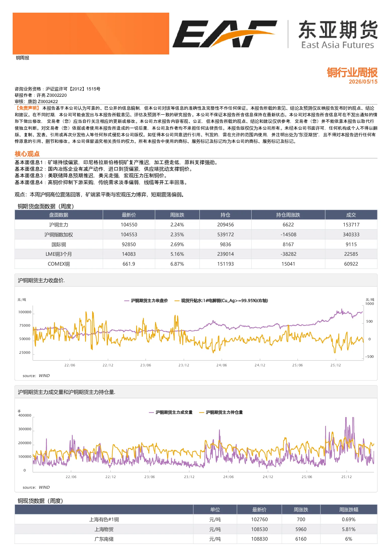Click the 国际铜 row label
This screenshot has width=392, height=550.
(x=59, y=244)
